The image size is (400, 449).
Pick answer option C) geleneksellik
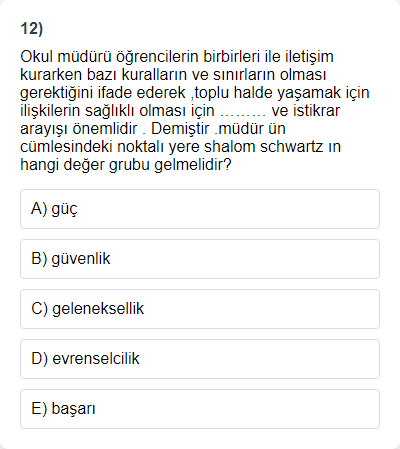(200, 309)
